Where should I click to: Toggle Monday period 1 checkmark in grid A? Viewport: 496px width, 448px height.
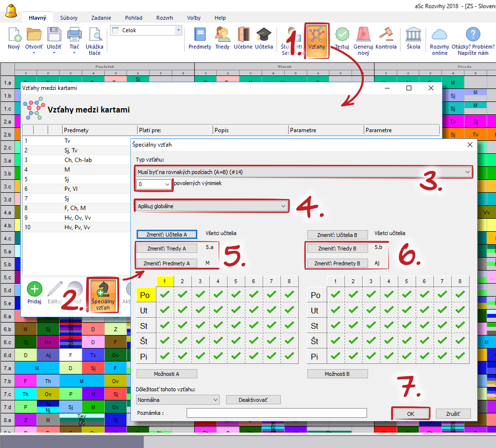coord(165,295)
